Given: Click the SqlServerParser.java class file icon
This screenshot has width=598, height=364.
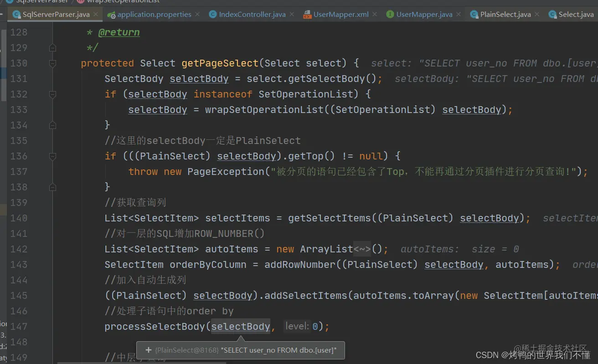Looking at the screenshot, I should [17, 15].
